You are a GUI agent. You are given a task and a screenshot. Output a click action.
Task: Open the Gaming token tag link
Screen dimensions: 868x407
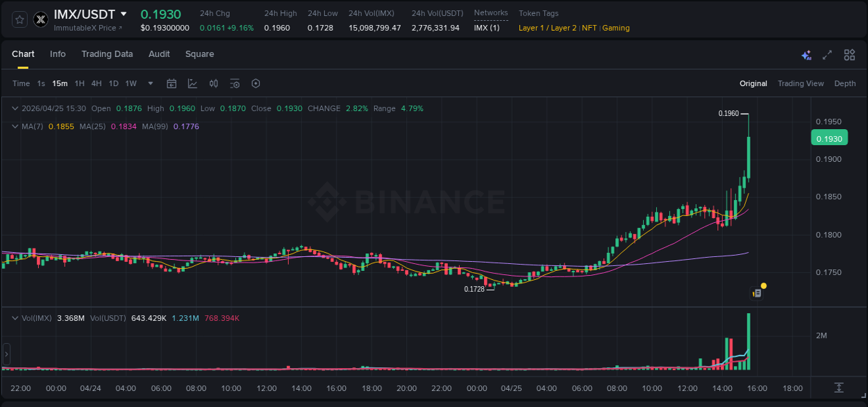[615, 28]
